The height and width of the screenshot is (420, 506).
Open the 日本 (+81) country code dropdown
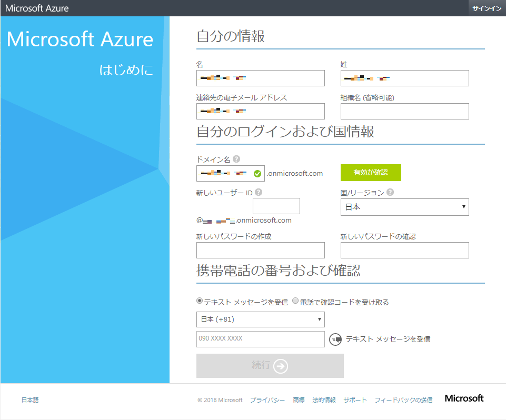(261, 319)
